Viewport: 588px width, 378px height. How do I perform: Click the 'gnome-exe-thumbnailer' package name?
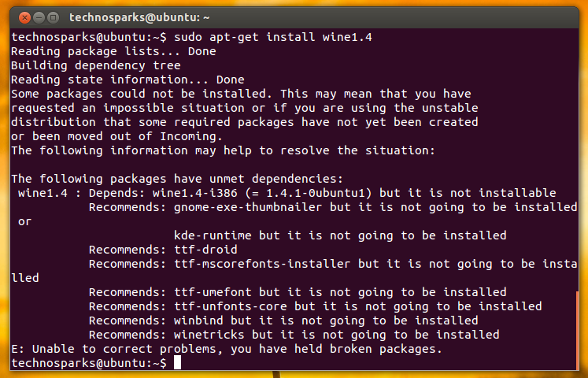pos(248,207)
